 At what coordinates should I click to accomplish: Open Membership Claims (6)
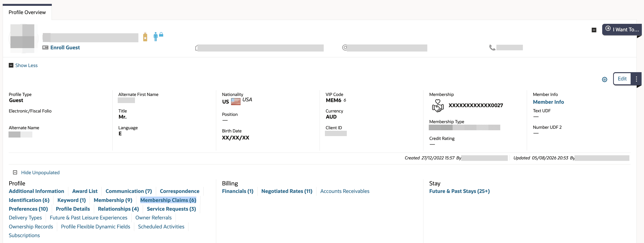tap(168, 200)
